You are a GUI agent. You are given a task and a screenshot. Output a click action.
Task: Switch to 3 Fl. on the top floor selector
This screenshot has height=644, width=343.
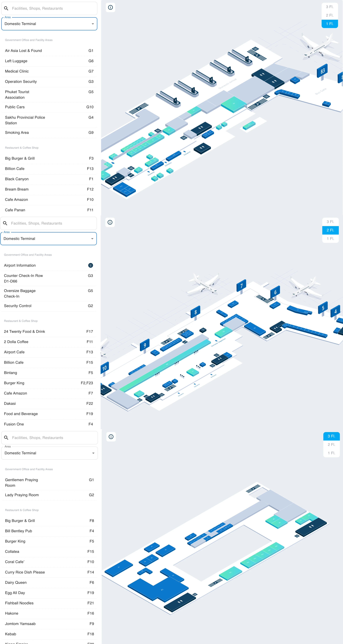coord(330,7)
